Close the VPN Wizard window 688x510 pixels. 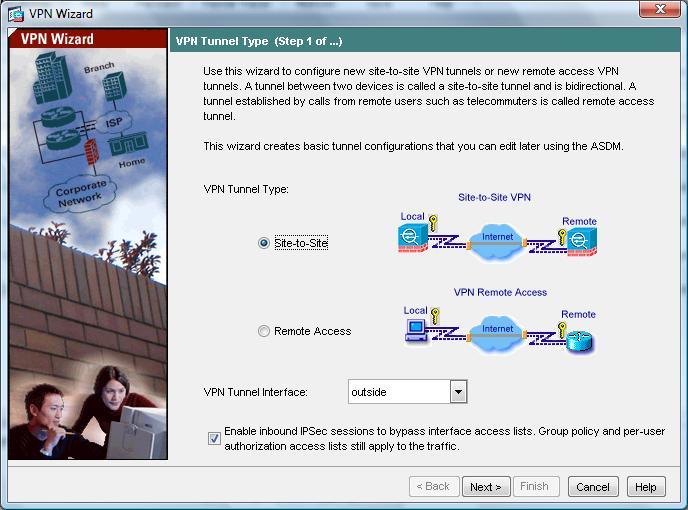[x=660, y=9]
